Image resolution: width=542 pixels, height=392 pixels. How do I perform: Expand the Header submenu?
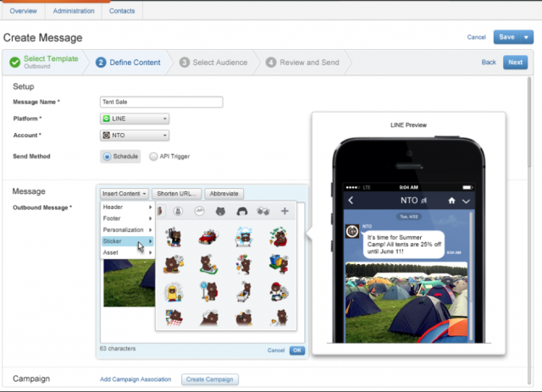coord(128,207)
